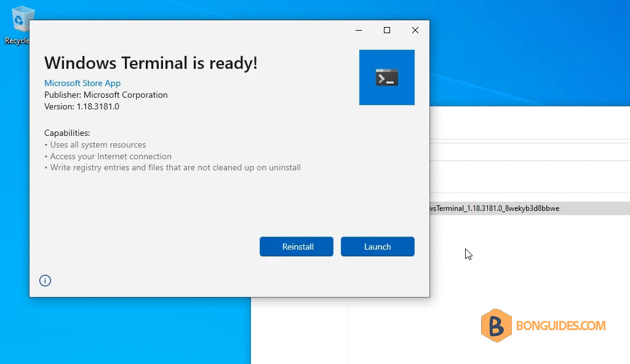
Task: Click the 'Capabilities:' label
Action: pos(67,133)
